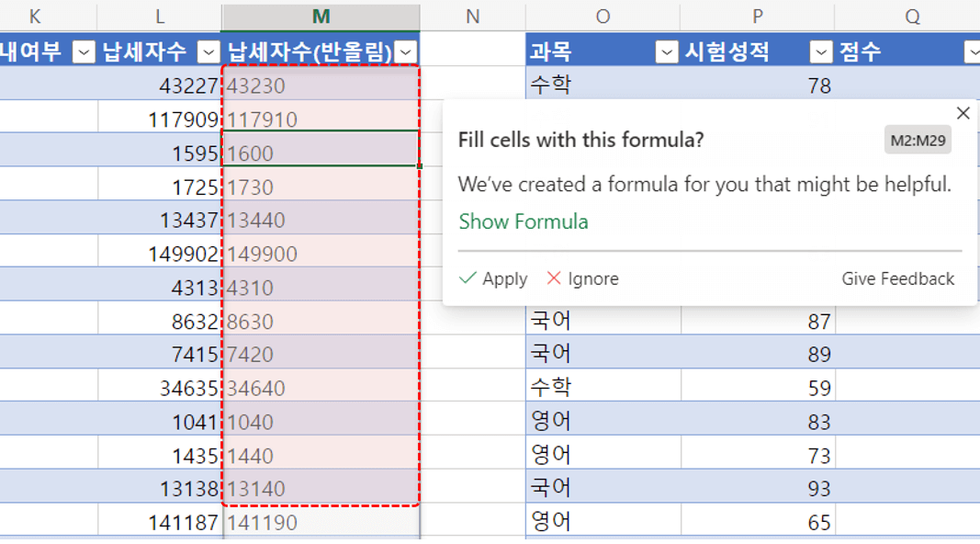Click cell with value 7415

(x=160, y=352)
